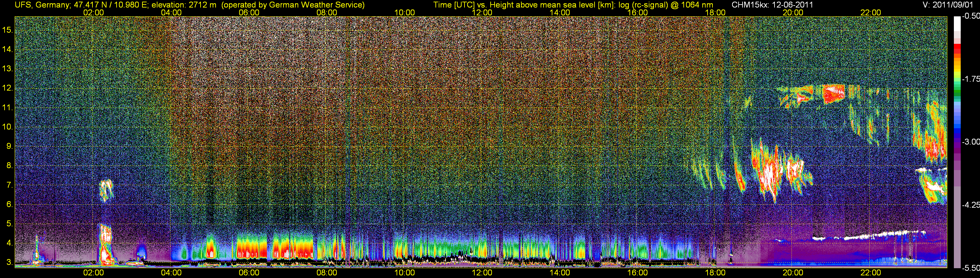Click the '6.' km height axis label

[x=9, y=204]
